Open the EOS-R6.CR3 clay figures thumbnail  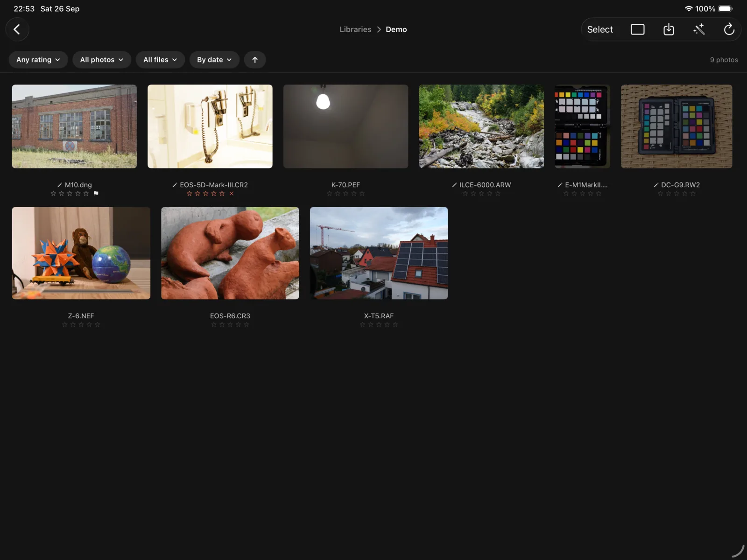coord(230,253)
